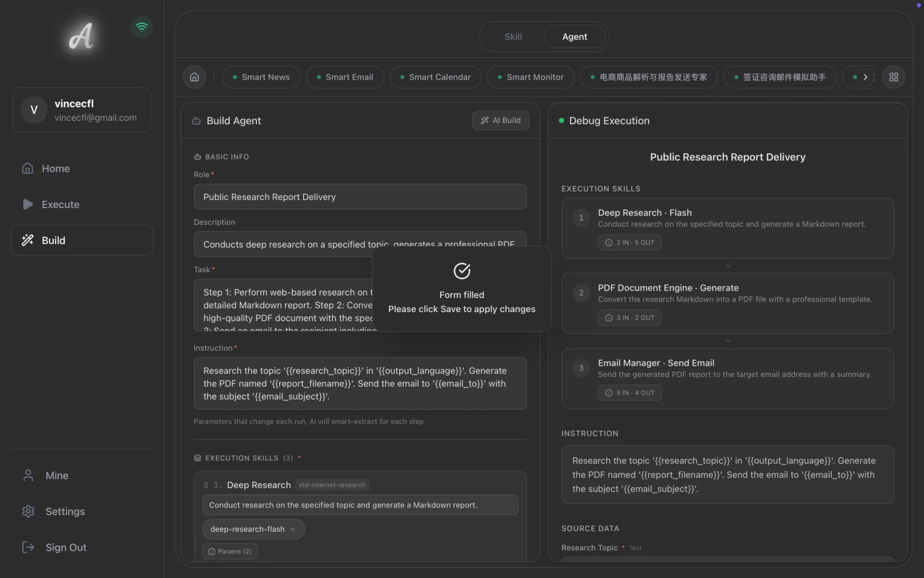This screenshot has width=924, height=578.
Task: Click the user avatar with letter V
Action: (34, 110)
